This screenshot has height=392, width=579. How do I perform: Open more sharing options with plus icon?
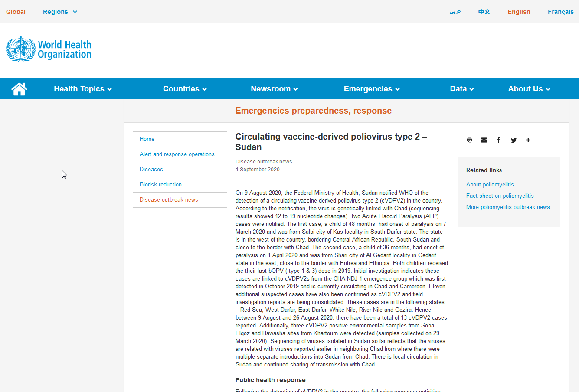pyautogui.click(x=528, y=140)
